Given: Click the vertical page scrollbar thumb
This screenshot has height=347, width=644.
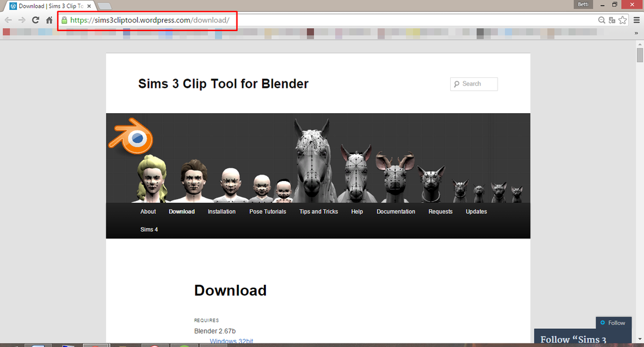Looking at the screenshot, I should 640,55.
